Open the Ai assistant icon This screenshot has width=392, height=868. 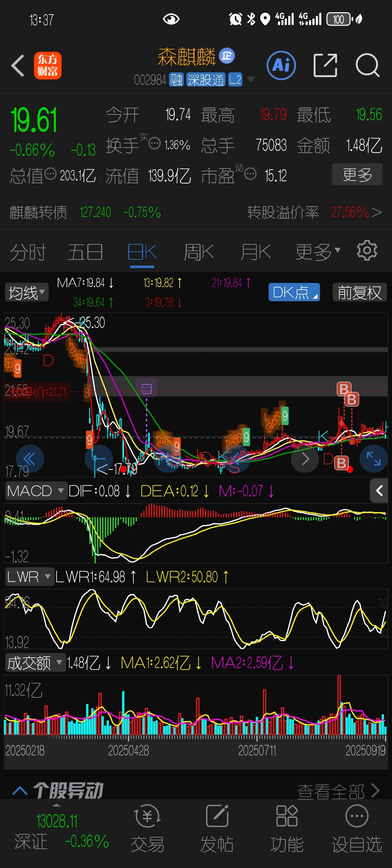tap(281, 65)
